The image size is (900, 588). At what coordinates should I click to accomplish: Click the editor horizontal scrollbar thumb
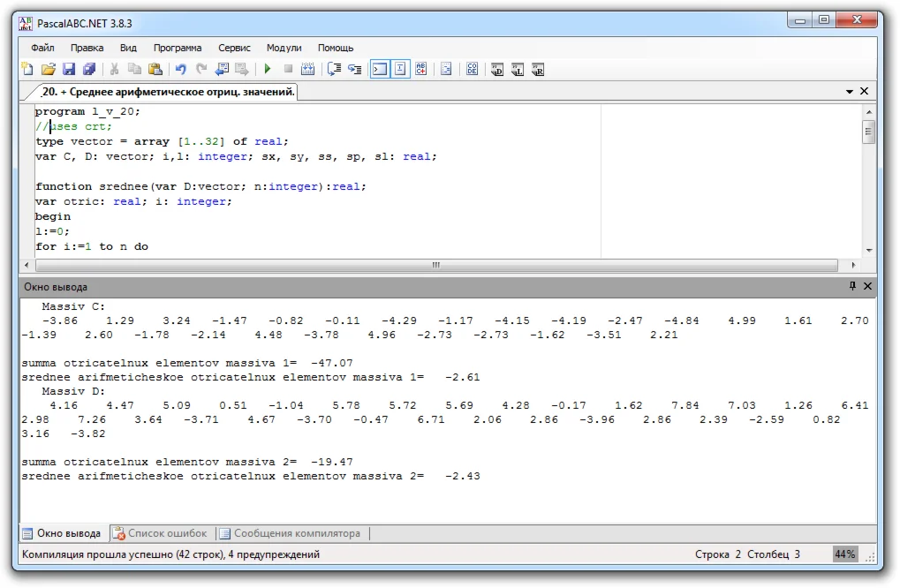[435, 265]
